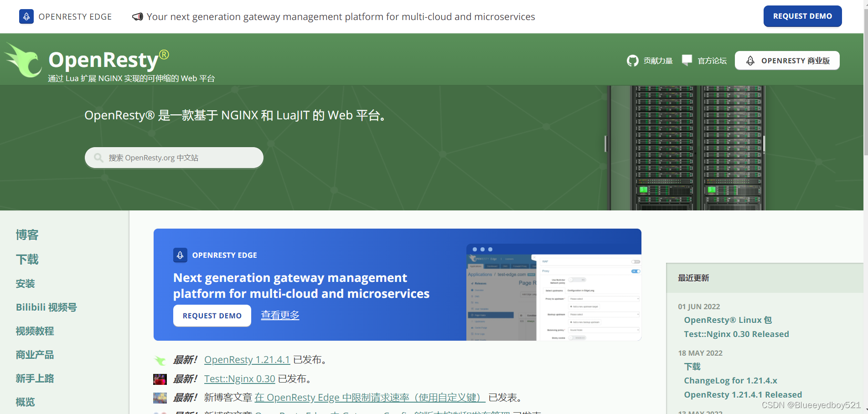The image size is (868, 414).
Task: Click the microphone icon on OPENRESTY 商业版 button
Action: 750,60
